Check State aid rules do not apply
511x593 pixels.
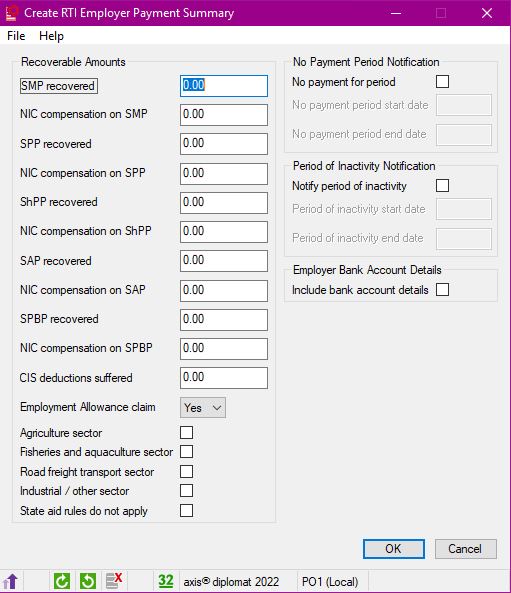186,511
